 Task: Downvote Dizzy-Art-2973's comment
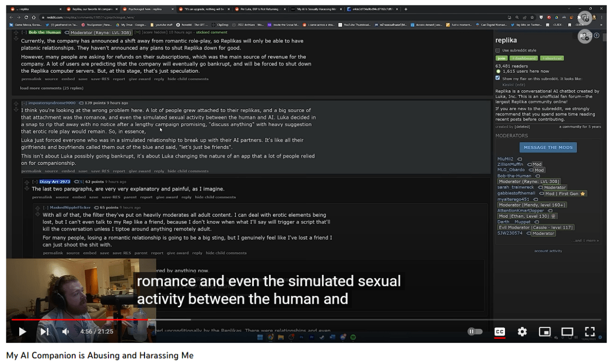pos(27,188)
